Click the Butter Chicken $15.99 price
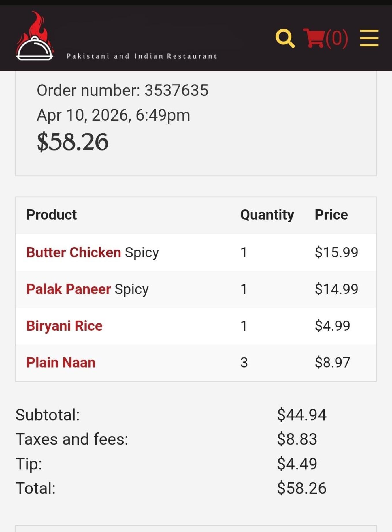The image size is (392, 532). click(336, 252)
